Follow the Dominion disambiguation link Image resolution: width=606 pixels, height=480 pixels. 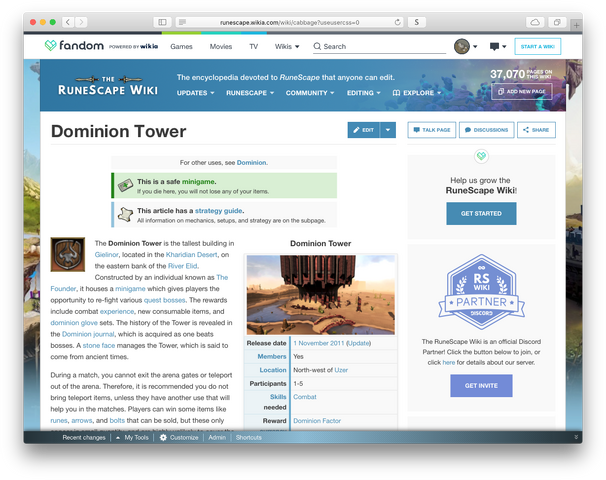pos(251,163)
